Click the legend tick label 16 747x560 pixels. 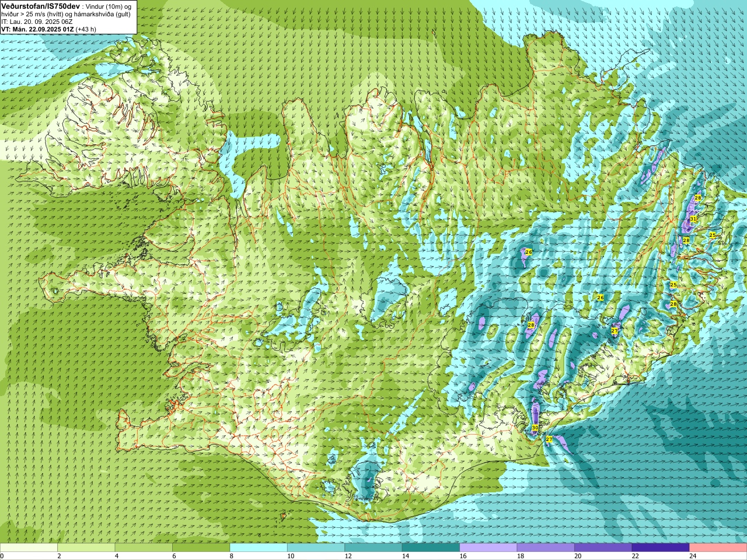pyautogui.click(x=463, y=556)
